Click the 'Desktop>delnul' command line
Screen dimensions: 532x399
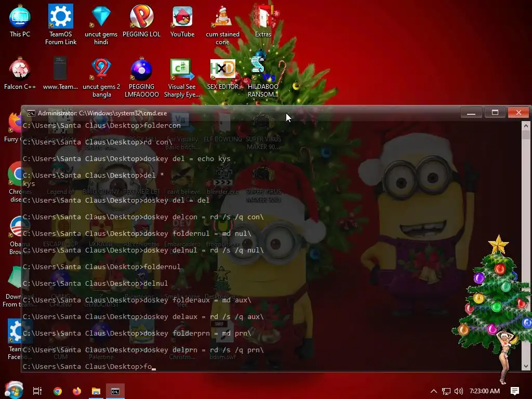(x=96, y=283)
